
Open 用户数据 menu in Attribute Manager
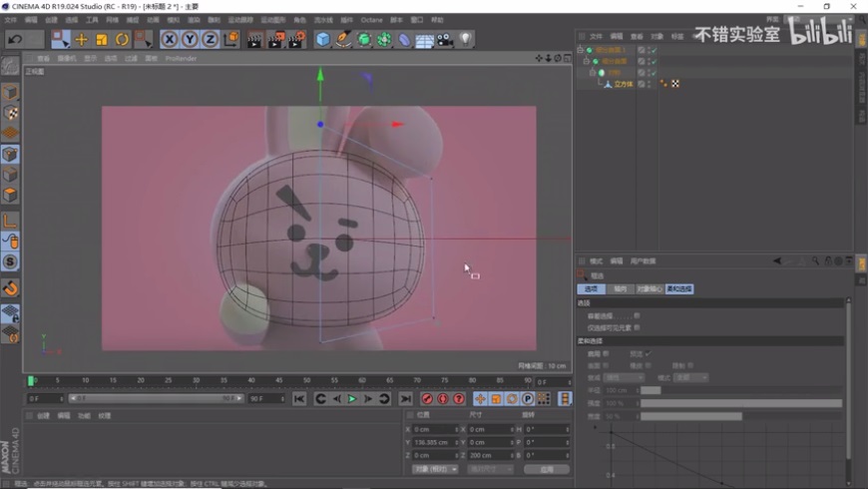643,260
